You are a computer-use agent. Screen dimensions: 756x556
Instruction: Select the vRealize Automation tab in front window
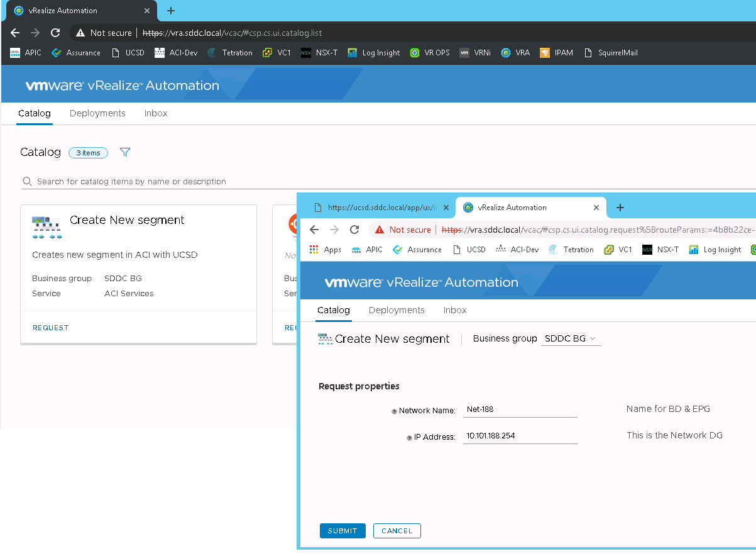pyautogui.click(x=530, y=208)
